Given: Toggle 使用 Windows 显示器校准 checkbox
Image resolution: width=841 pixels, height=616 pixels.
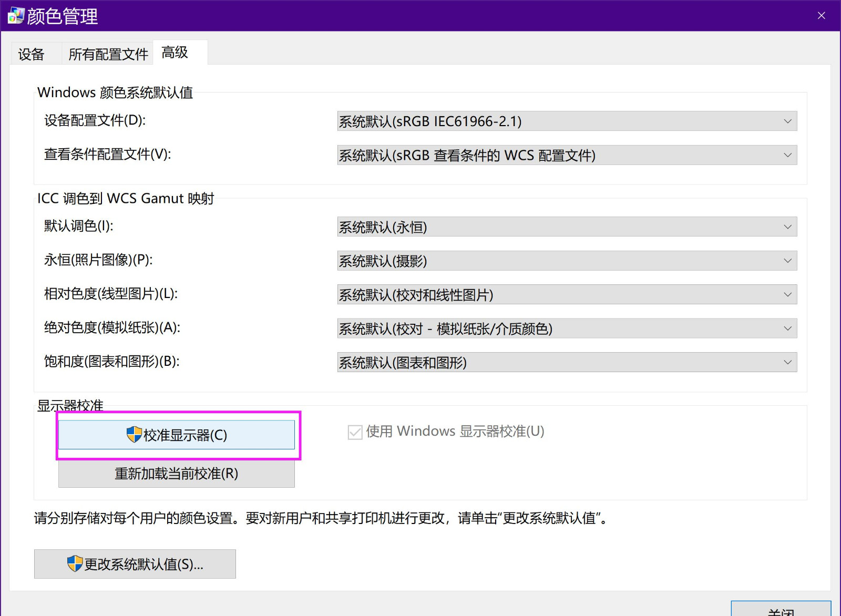Looking at the screenshot, I should pos(355,432).
